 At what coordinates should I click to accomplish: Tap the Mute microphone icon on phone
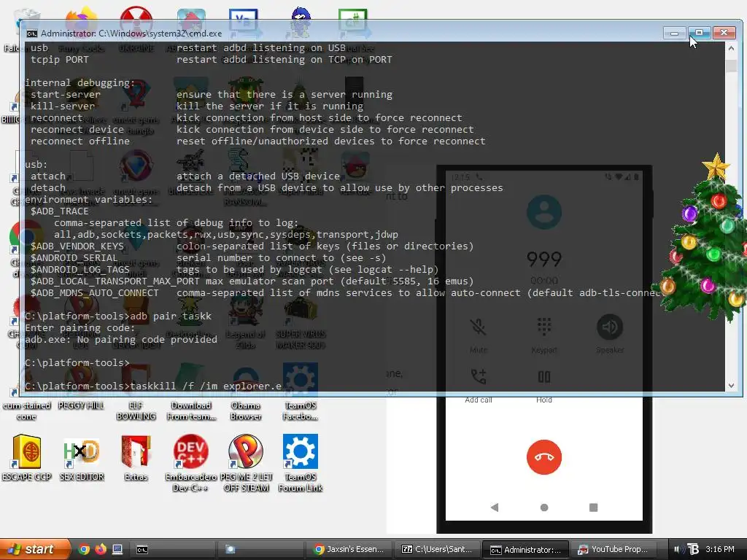478,327
